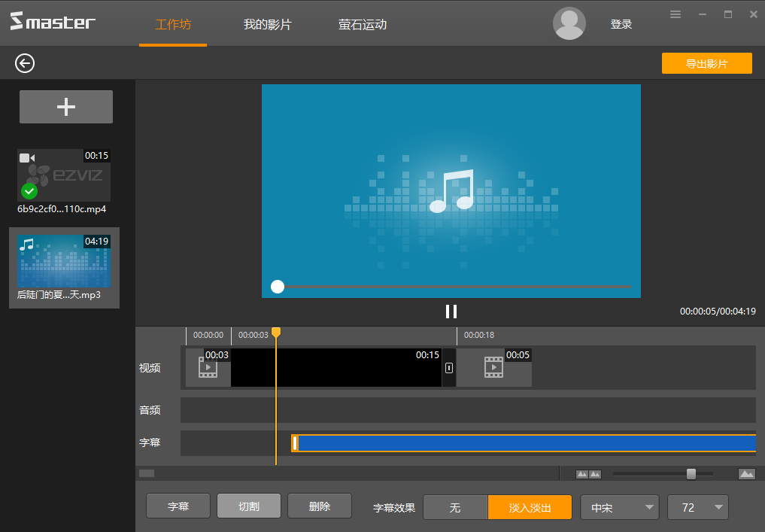Open the hamburger menu icon in title bar
765x532 pixels.
(x=675, y=14)
